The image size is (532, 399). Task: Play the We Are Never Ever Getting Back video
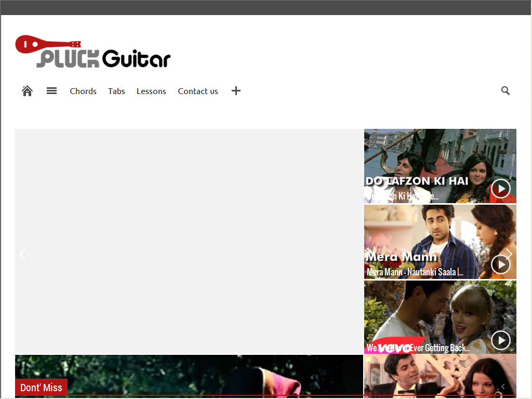click(x=501, y=340)
